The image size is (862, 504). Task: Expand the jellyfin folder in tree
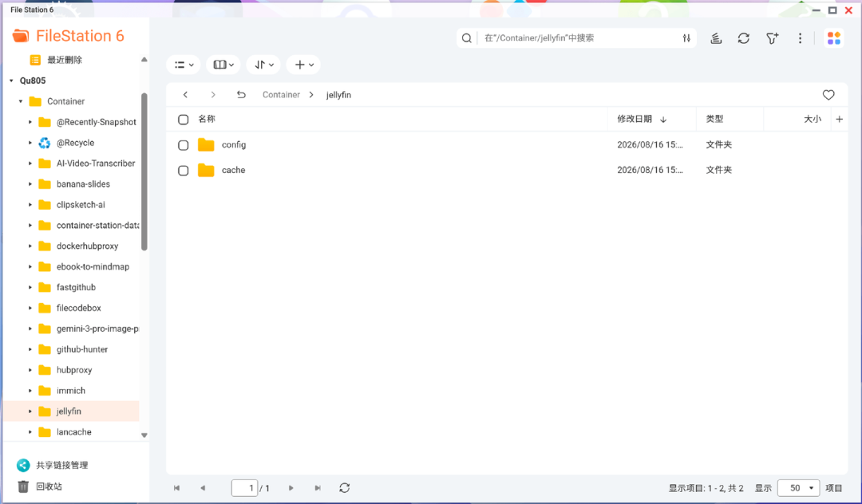point(30,411)
